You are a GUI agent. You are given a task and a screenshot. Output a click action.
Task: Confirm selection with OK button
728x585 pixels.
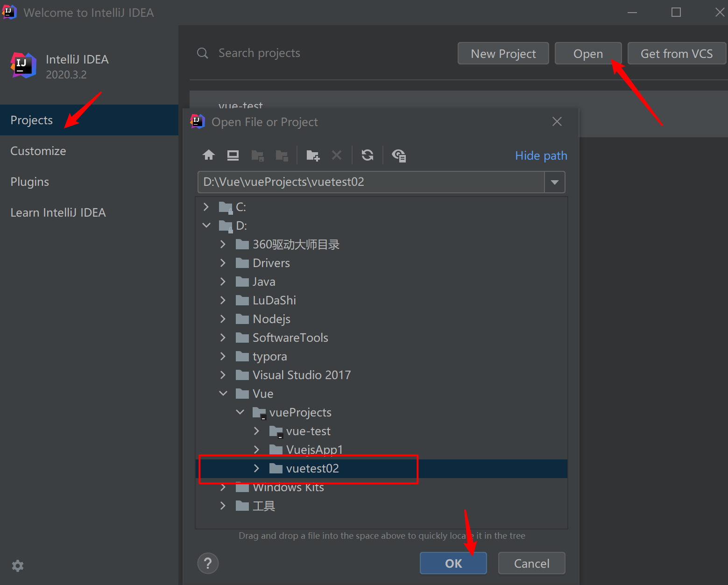(453, 564)
